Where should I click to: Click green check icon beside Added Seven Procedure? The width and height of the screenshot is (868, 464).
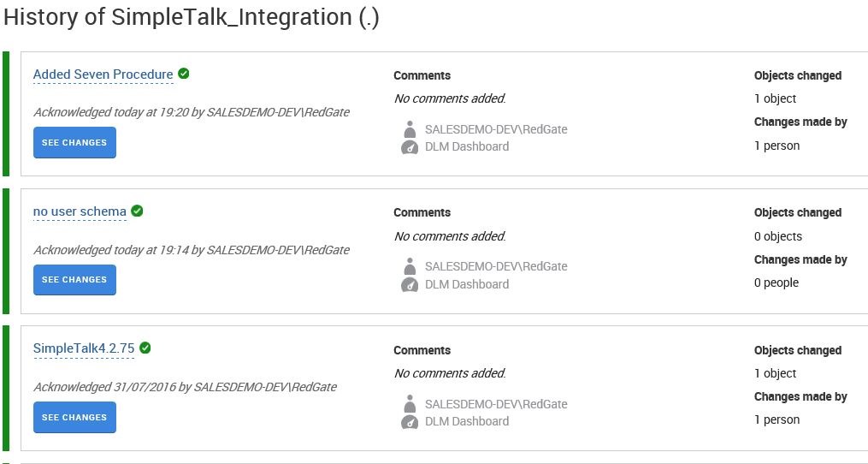tap(184, 74)
